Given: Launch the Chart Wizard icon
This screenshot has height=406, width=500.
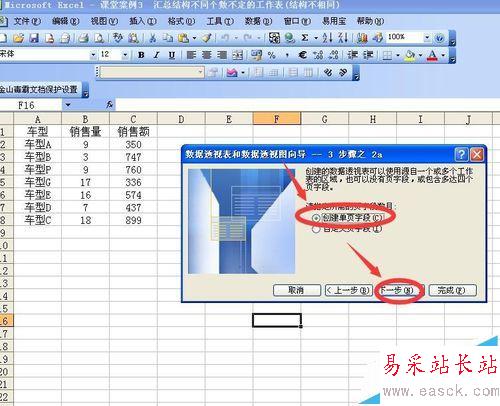Looking at the screenshot, I should tap(362, 38).
